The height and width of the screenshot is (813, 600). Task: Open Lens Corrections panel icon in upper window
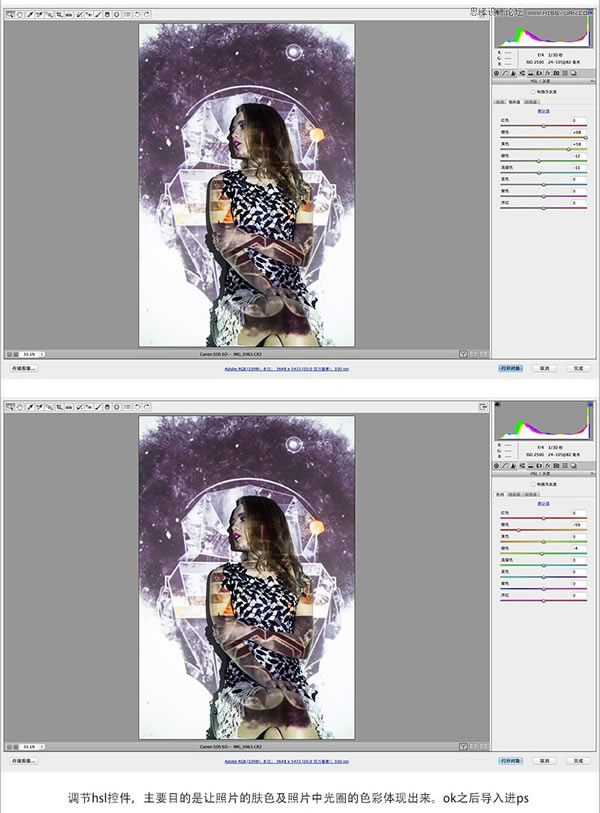[x=539, y=73]
